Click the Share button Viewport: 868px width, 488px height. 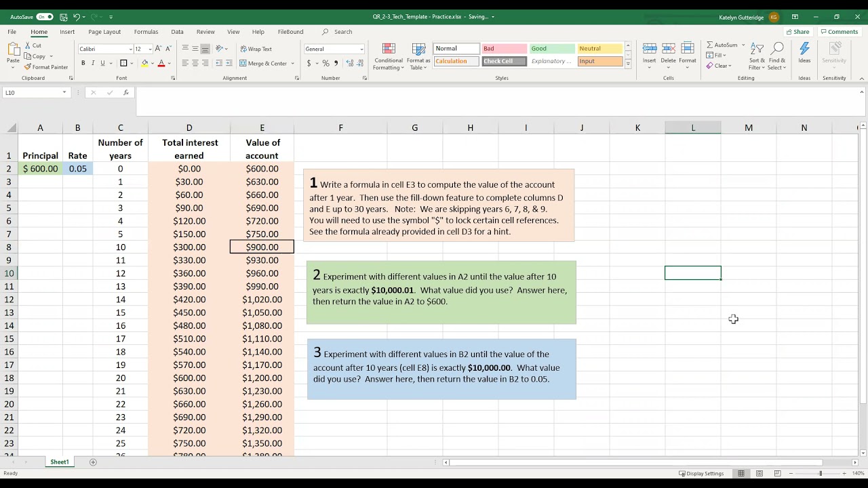click(x=798, y=32)
